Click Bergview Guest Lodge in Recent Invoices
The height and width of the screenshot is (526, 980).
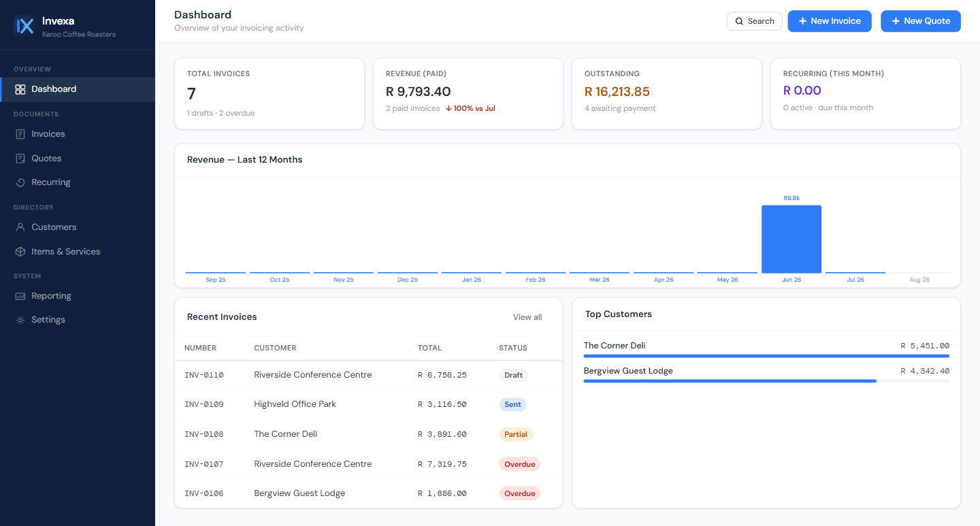pyautogui.click(x=299, y=493)
